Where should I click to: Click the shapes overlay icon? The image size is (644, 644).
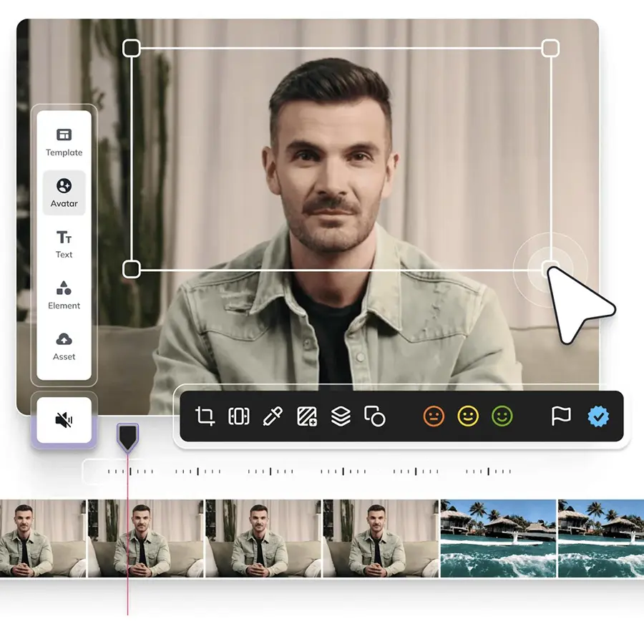374,416
